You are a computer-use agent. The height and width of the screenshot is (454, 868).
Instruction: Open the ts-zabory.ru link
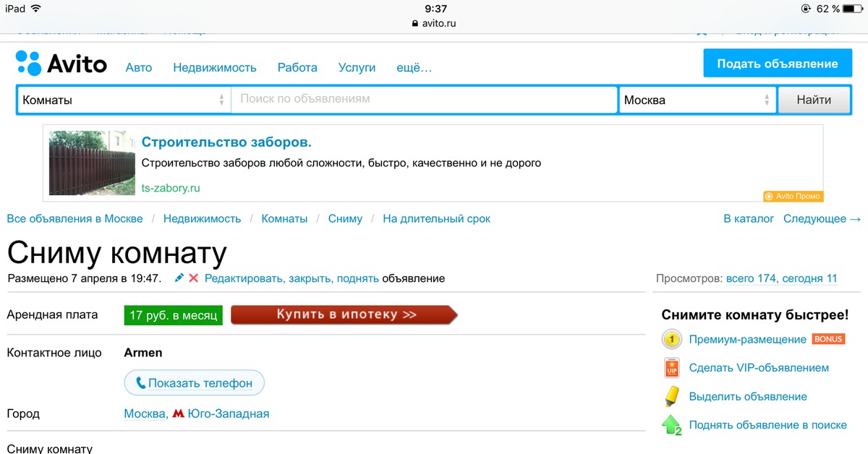tap(171, 188)
